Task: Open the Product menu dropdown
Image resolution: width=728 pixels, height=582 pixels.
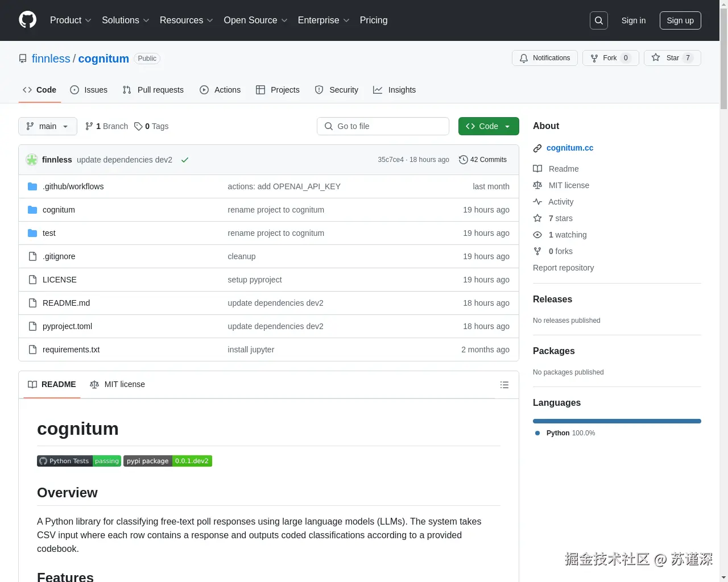Action: pos(70,20)
